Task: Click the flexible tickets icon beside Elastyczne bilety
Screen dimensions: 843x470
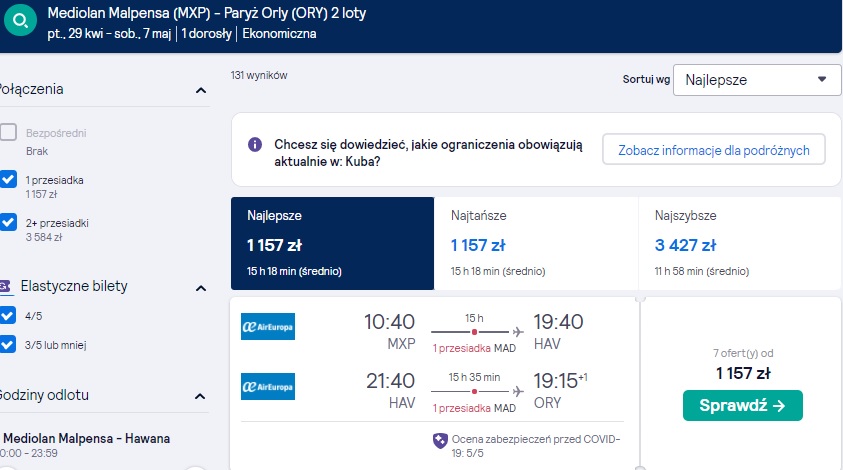Action: (5, 286)
